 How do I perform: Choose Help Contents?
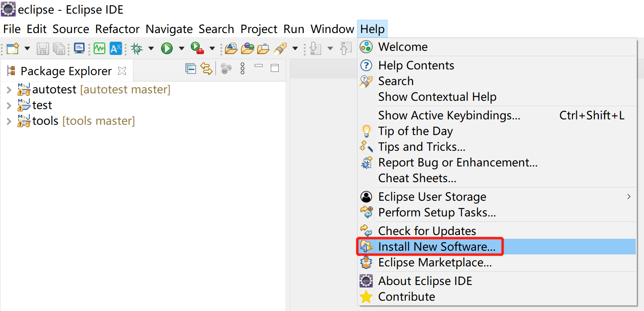tap(497, 65)
